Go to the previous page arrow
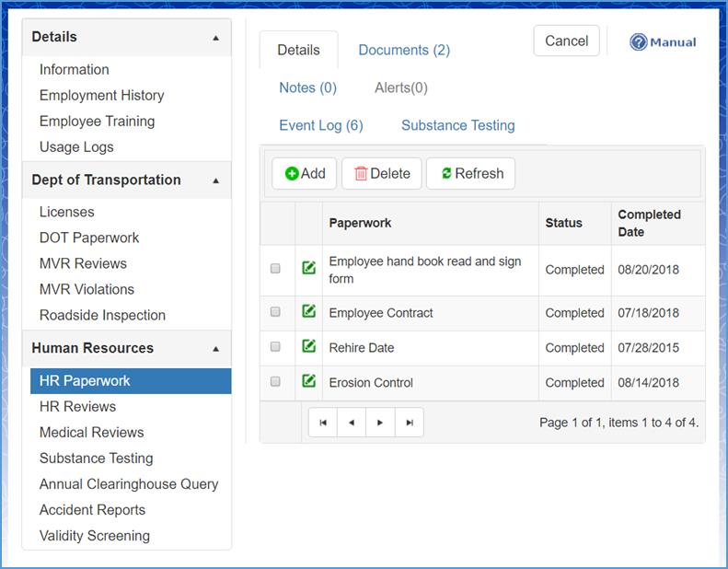The image size is (728, 569). (352, 423)
